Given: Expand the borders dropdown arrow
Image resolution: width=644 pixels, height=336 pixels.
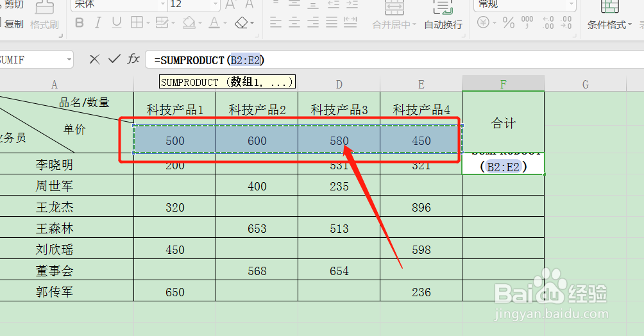Looking at the screenshot, I should coord(148,23).
